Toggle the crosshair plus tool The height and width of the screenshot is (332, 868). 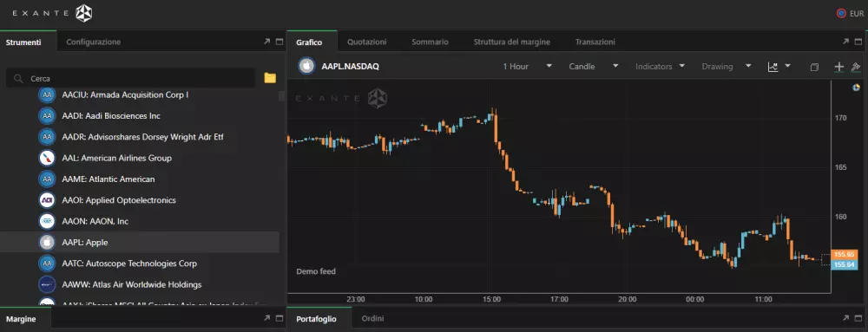coord(839,67)
